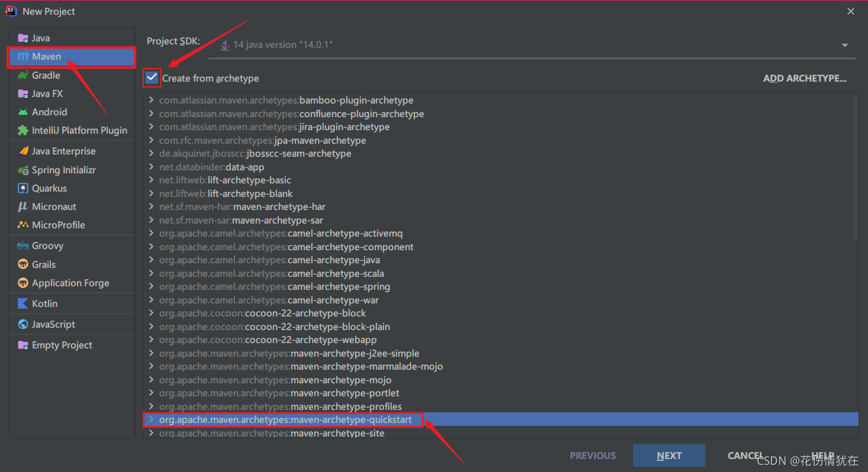
Task: Expand the maven-archetype-quickstart node
Action: tap(151, 420)
